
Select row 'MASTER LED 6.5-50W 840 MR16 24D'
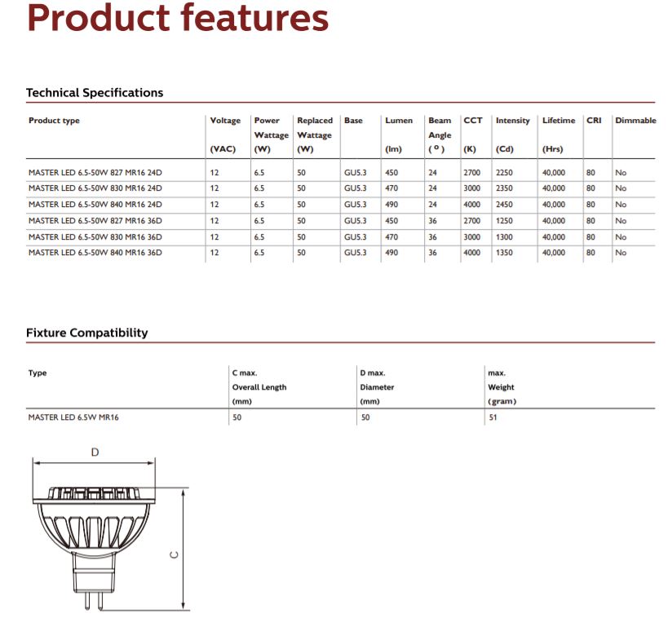coord(341,205)
